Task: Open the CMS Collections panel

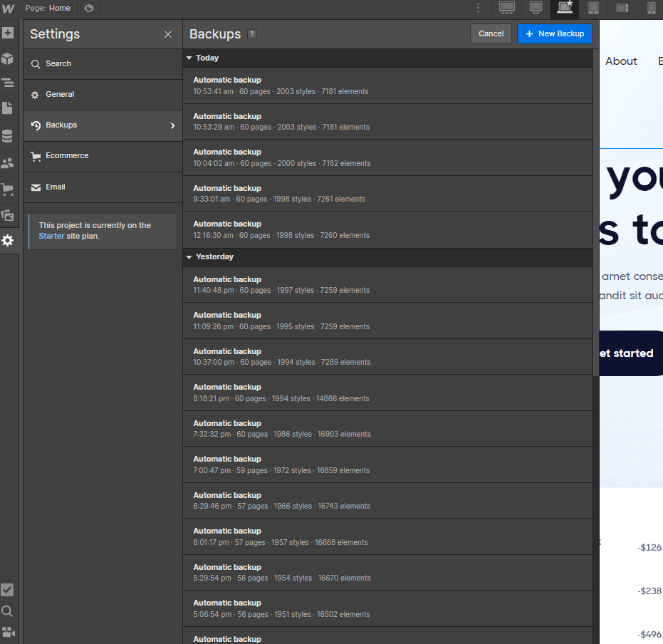Action: pyautogui.click(x=9, y=135)
